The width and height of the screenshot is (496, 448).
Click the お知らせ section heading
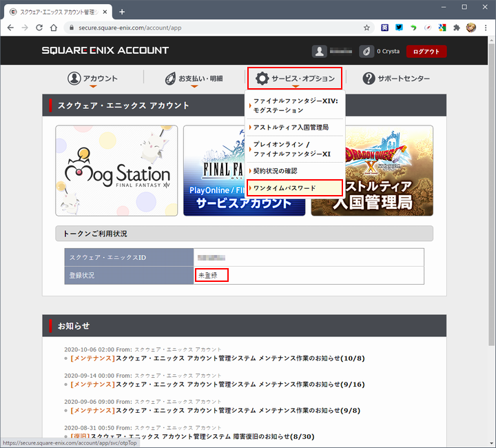click(74, 326)
